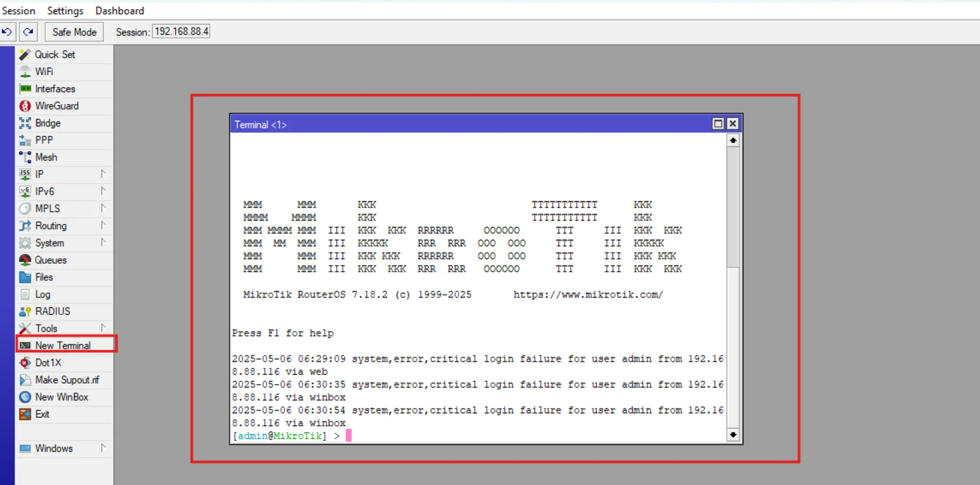This screenshot has width=980, height=485.
Task: Expand the Tools submenu arrow
Action: coord(103,328)
